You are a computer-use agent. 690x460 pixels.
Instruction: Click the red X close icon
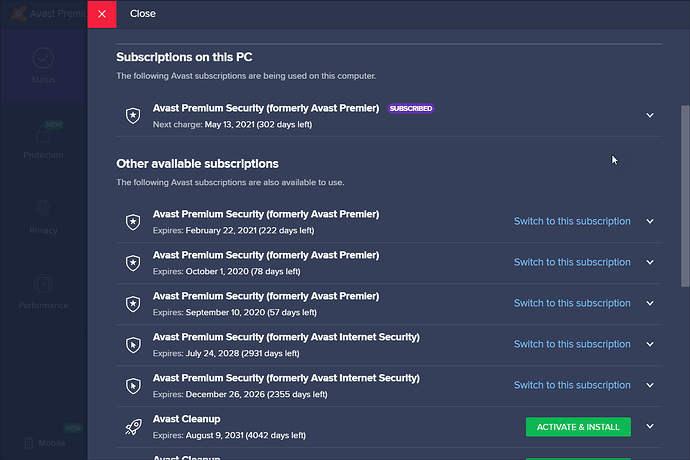point(102,14)
